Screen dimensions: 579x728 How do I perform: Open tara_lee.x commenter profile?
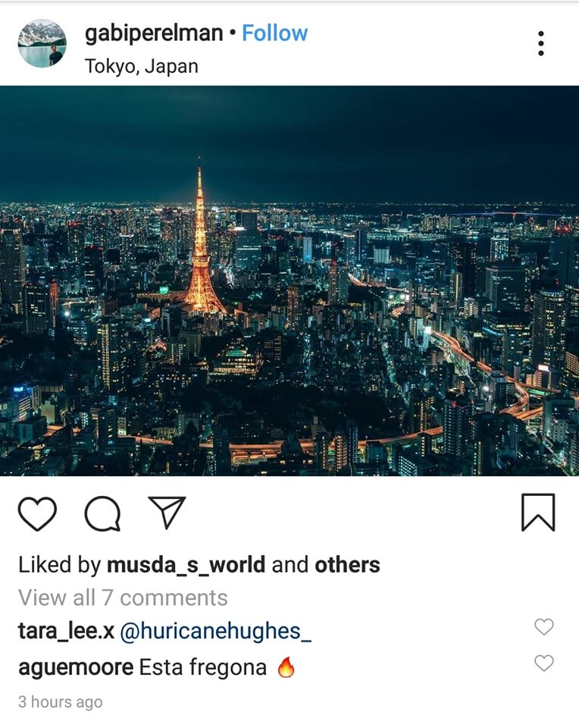(67, 631)
